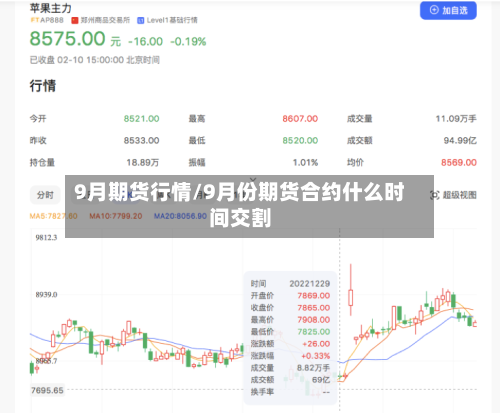Click the 9812.3 y-axis label
This screenshot has width=500, height=413.
tap(46, 238)
